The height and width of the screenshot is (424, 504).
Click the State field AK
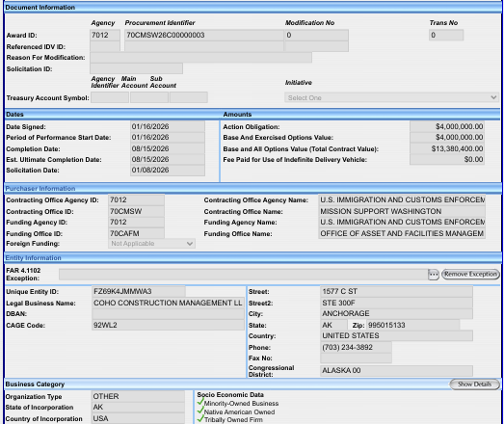(x=333, y=326)
